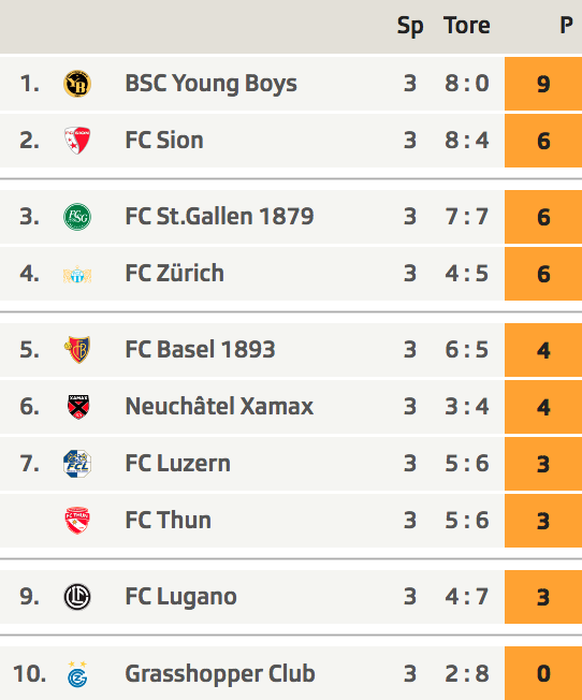Select the Grasshopper Club team name
This screenshot has width=582, height=700.
220,673
